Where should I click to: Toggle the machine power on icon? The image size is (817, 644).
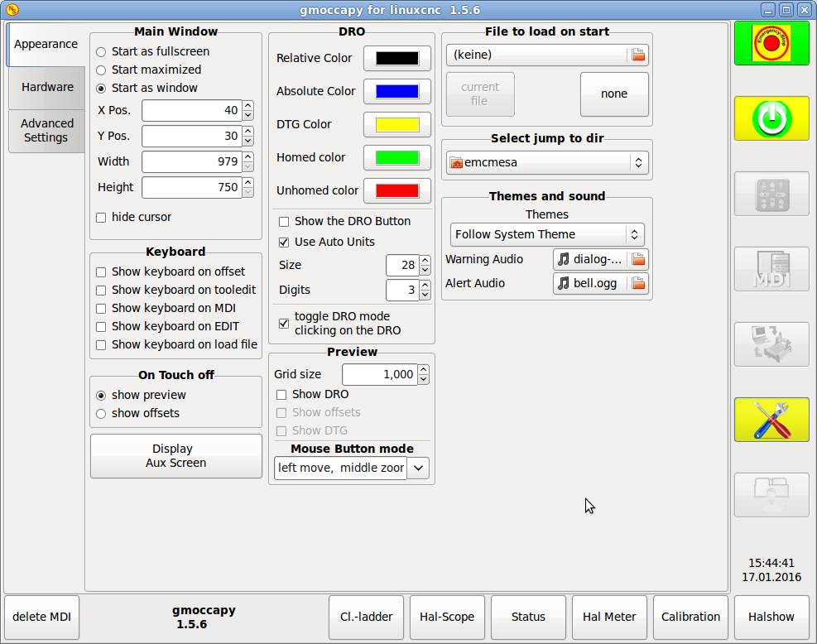(771, 118)
